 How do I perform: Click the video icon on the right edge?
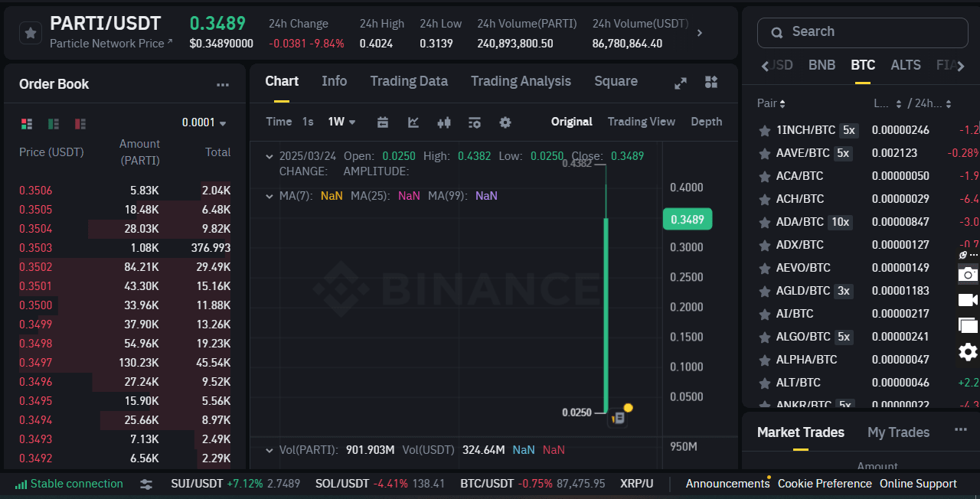968,300
